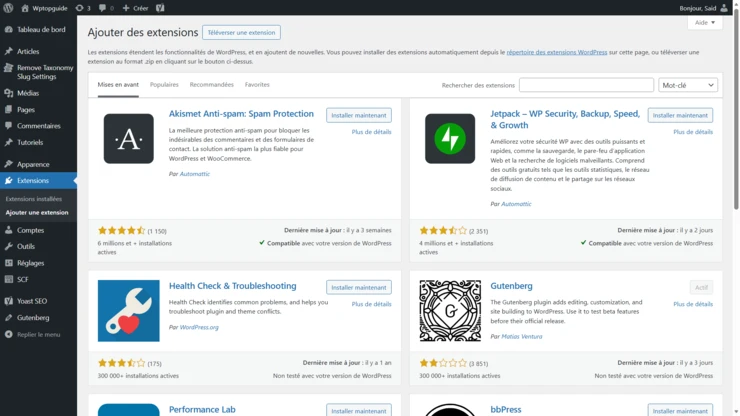740x416 pixels.
Task: Open the Wptopguide site home link
Action: tap(44, 8)
